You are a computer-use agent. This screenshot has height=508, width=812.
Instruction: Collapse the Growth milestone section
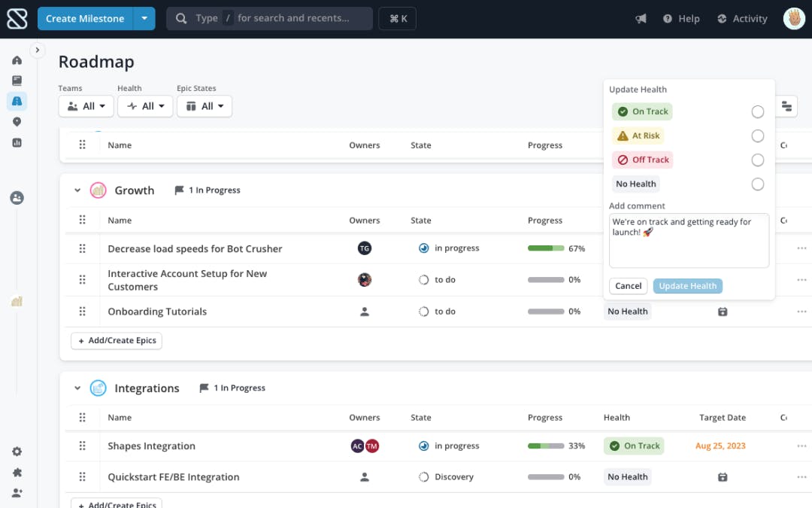tap(77, 190)
